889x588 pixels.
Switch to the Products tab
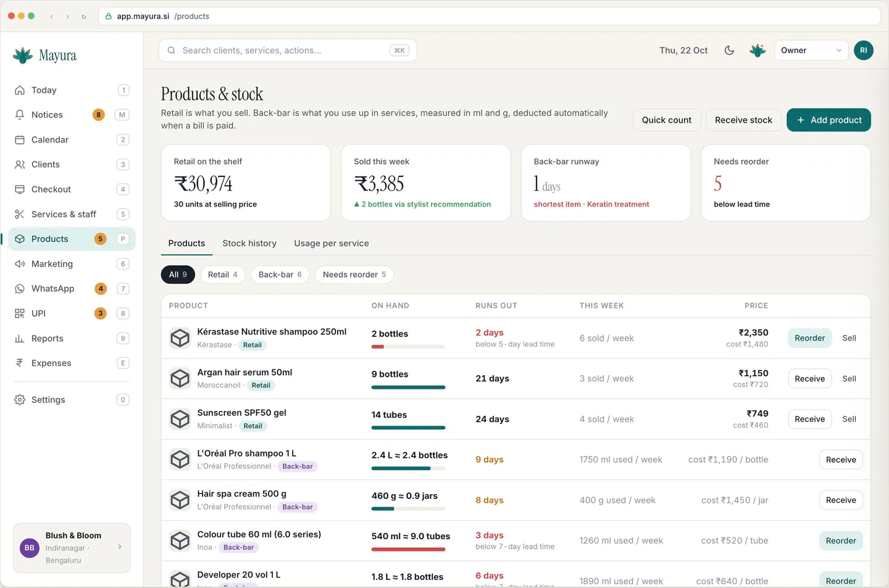186,244
